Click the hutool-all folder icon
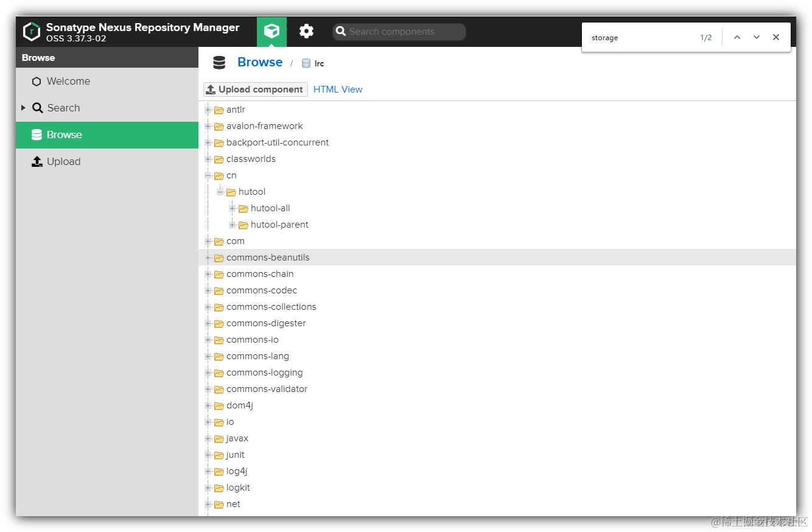812x532 pixels. click(x=243, y=209)
